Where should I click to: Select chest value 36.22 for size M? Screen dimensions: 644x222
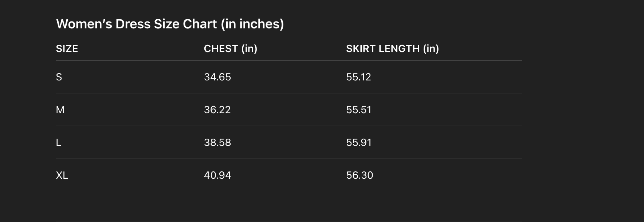pyautogui.click(x=217, y=110)
